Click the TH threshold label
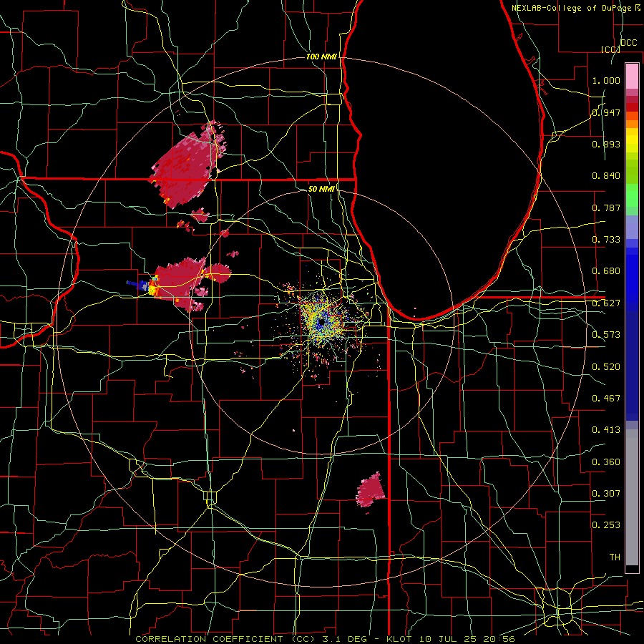Screen dimensions: 644x644 pyautogui.click(x=615, y=557)
